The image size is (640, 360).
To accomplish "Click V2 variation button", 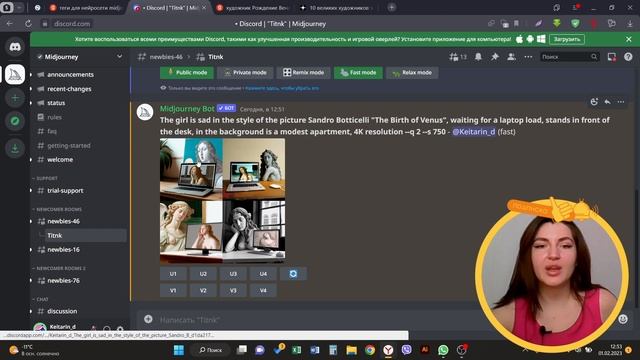I will [x=203, y=291].
